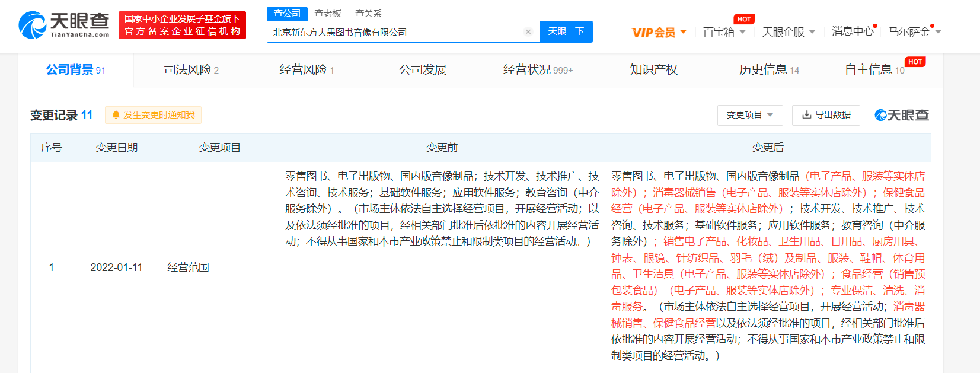Image resolution: width=980 pixels, height=373 pixels.
Task: Click the header cell 变更项目
Action: tap(220, 148)
